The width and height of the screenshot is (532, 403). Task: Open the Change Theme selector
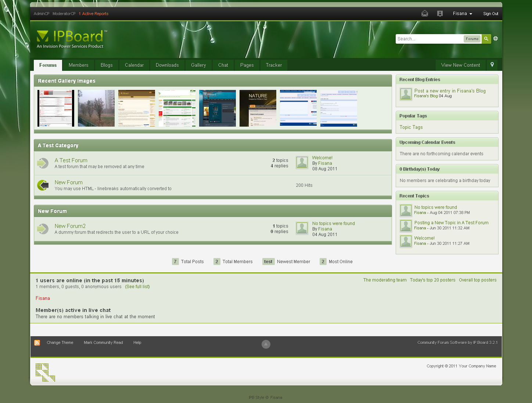60,343
